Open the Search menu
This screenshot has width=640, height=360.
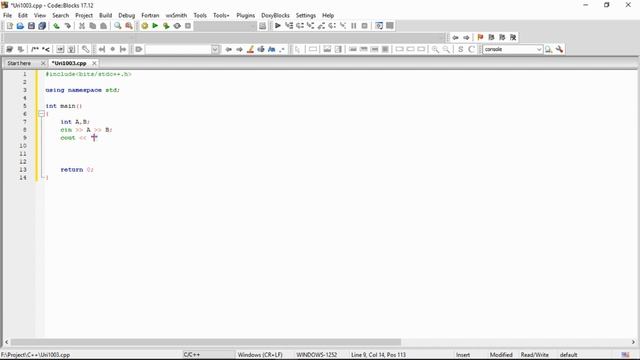tap(60, 15)
